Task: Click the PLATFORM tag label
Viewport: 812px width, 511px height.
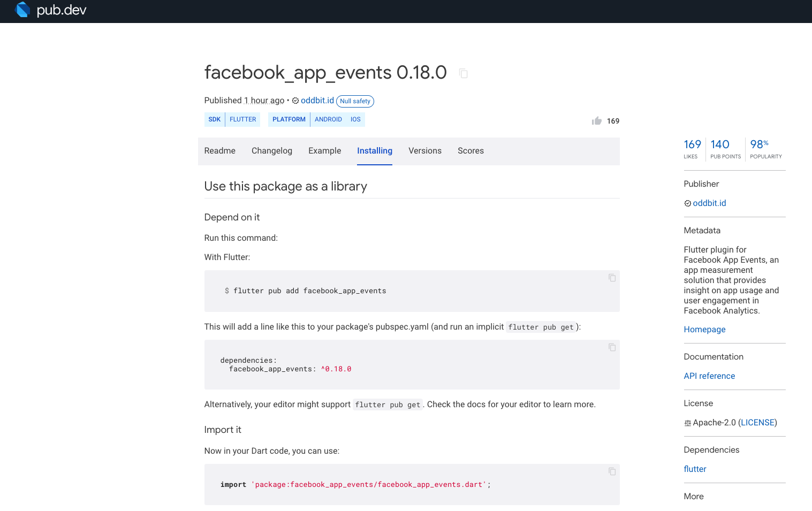Action: pyautogui.click(x=289, y=119)
